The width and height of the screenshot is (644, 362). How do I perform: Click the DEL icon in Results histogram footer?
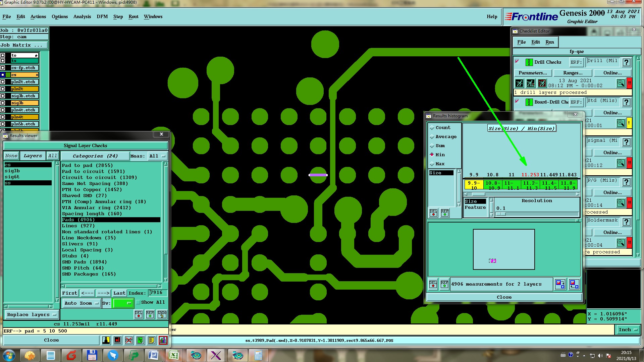[x=433, y=284]
